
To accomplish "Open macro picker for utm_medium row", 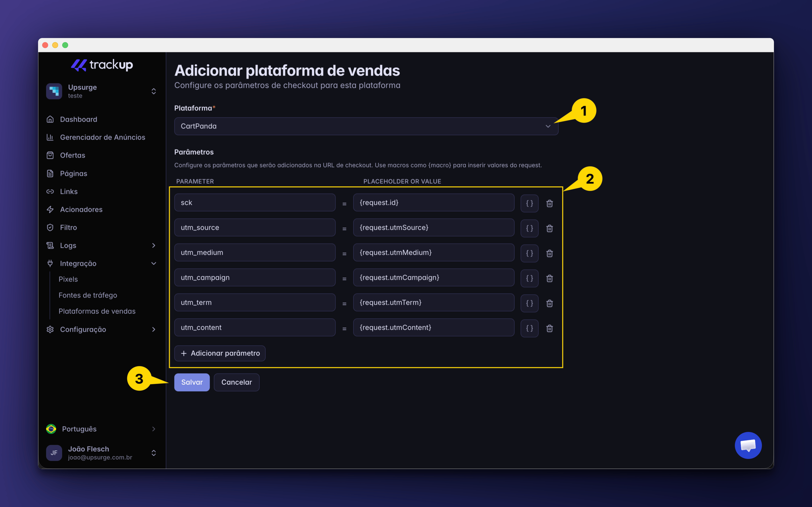I will tap(529, 253).
